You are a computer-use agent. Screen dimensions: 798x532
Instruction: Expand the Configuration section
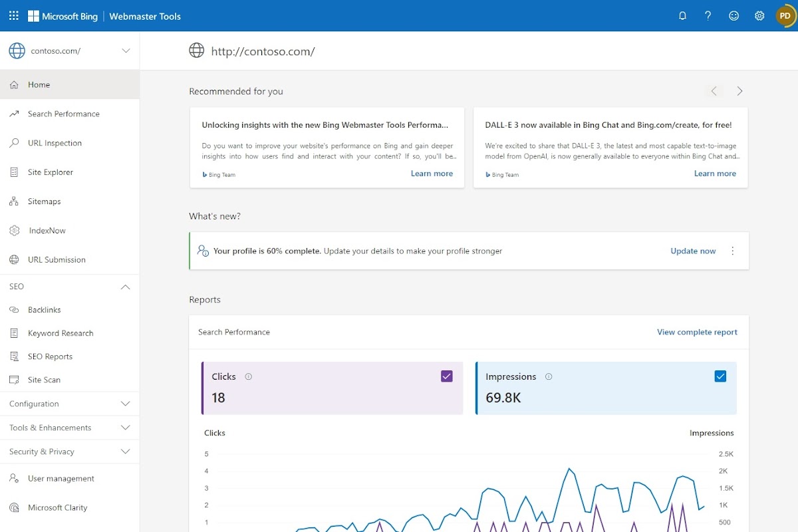[x=125, y=404]
